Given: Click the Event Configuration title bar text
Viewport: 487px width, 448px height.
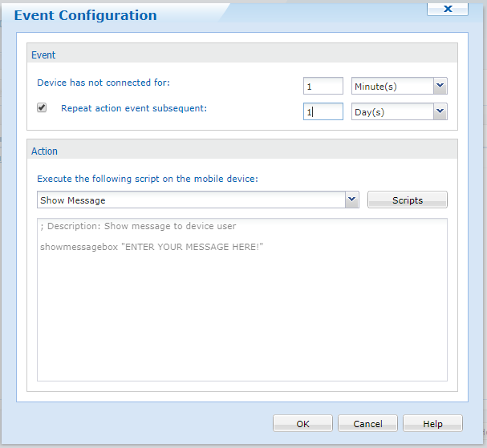Looking at the screenshot, I should coord(86,15).
